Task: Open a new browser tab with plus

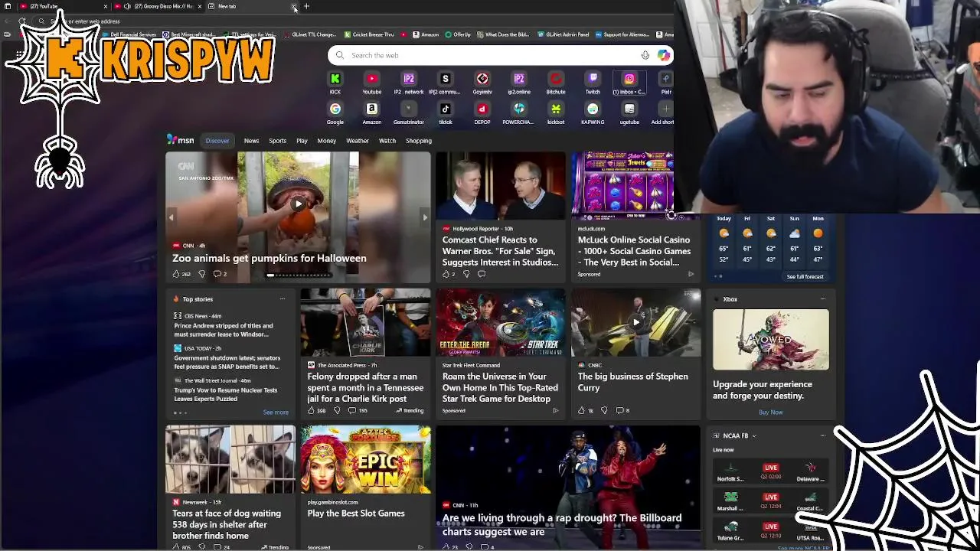Action: pos(306,6)
